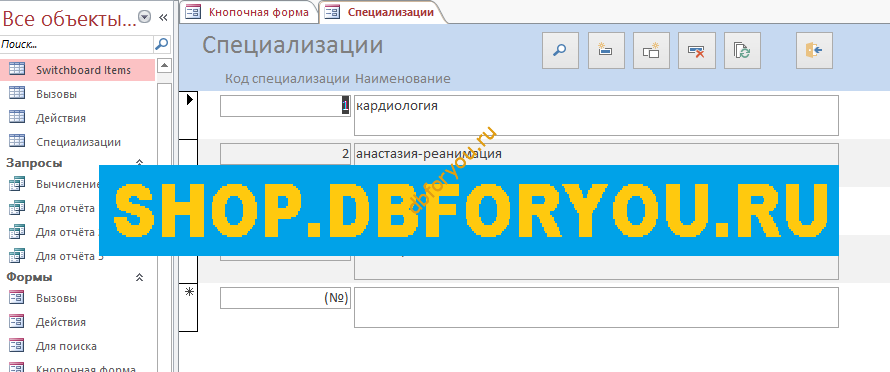This screenshot has width=890, height=372.
Task: Click the Find record magnifier button
Action: [x=560, y=51]
